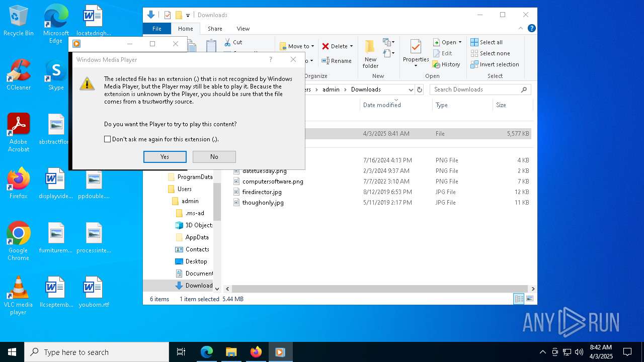
Task: Click the Open button in ribbon
Action: click(447, 42)
